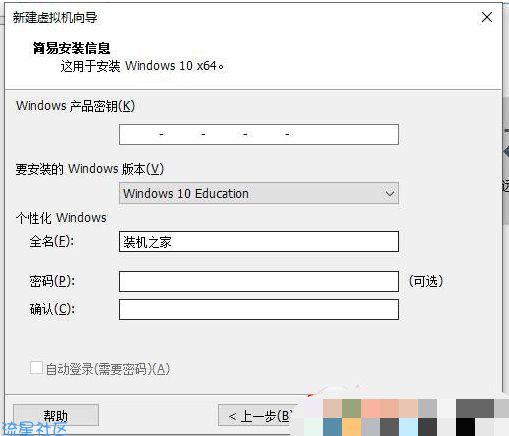509x436 pixels.
Task: Click the 流星社区 watermark link
Action: [34, 429]
